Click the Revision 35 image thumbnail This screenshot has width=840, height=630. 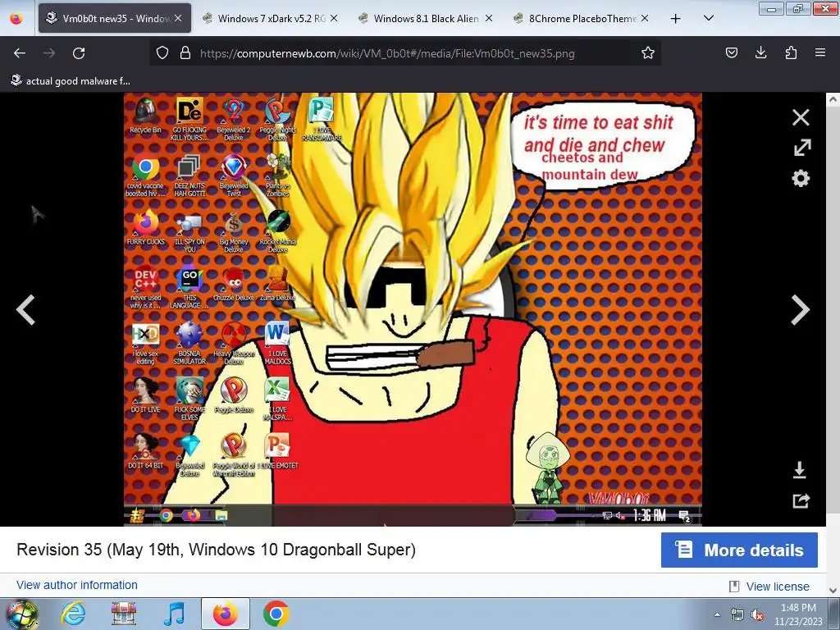point(413,309)
